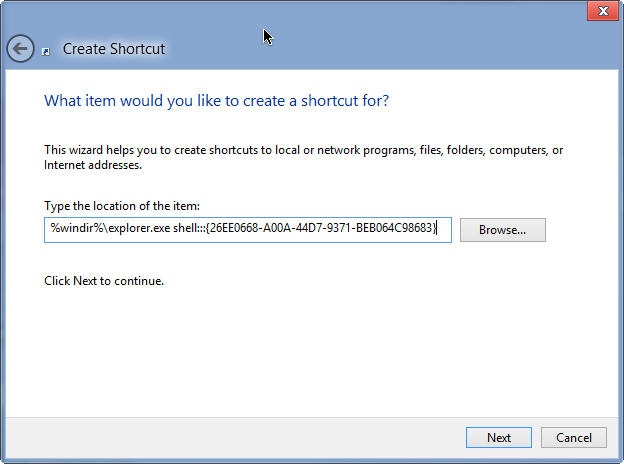The image size is (624, 464).
Task: Click the heading 'What item would you like to create a shortcut for?'
Action: (216, 101)
